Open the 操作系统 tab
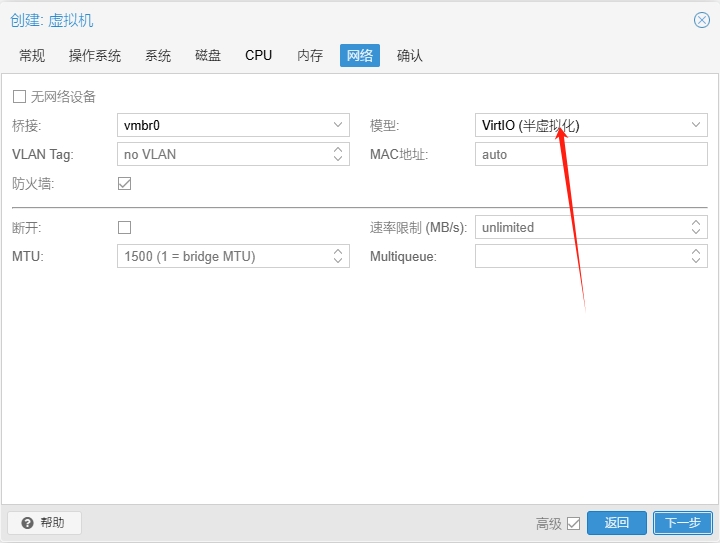 pos(95,55)
